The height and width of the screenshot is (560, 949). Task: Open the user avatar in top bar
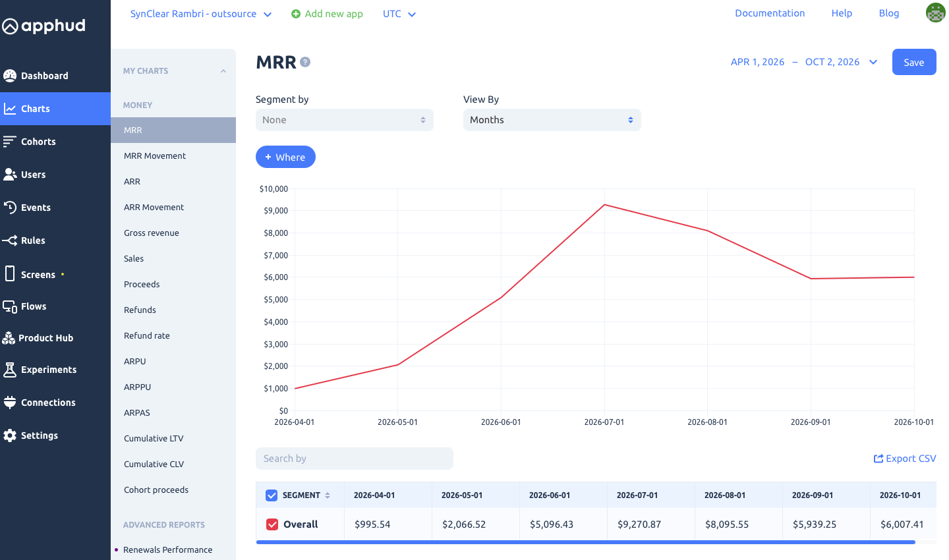coord(935,13)
